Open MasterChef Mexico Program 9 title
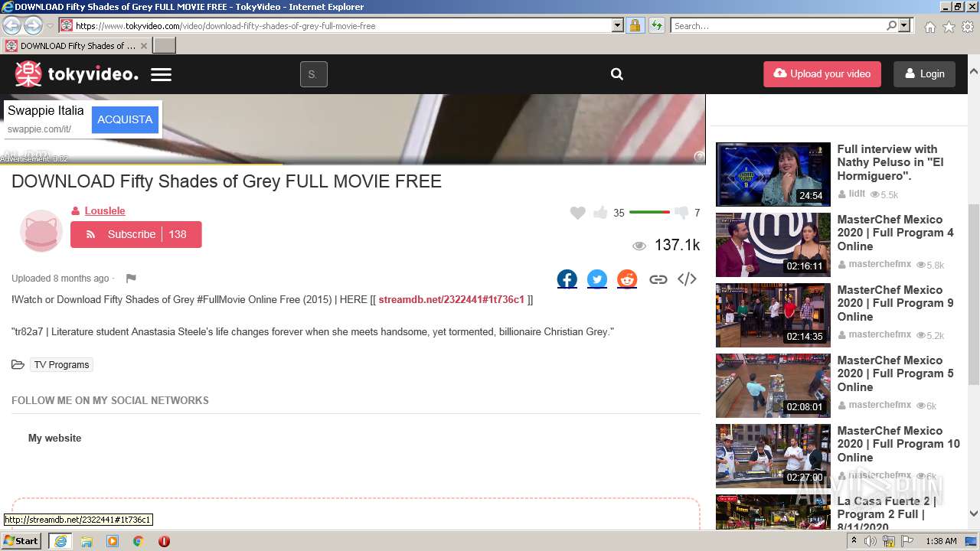 click(x=895, y=303)
